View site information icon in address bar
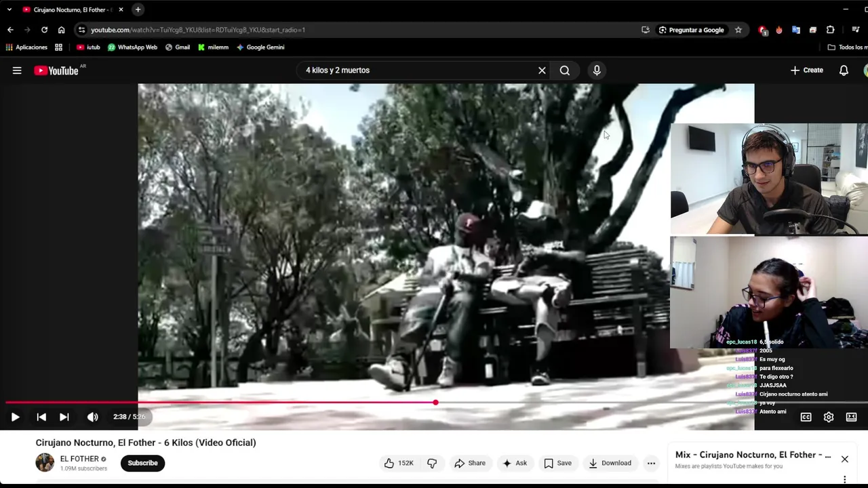The height and width of the screenshot is (488, 868). (82, 30)
